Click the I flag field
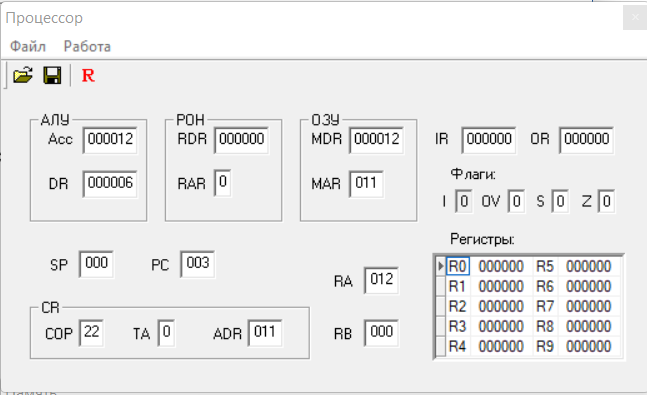 (x=464, y=201)
